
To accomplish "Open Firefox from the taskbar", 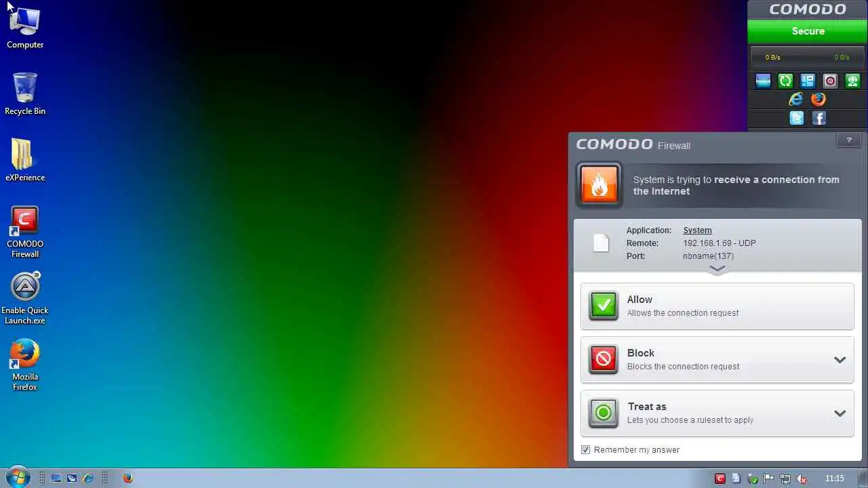I will point(127,479).
